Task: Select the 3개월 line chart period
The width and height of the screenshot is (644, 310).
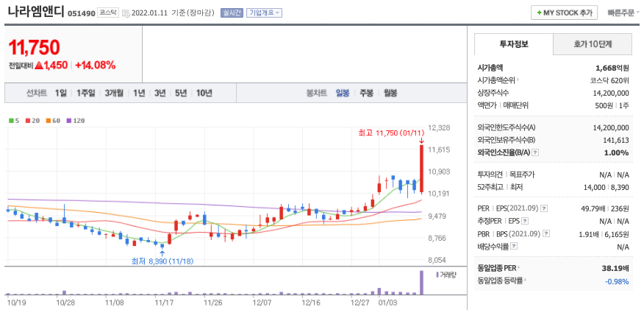Action: point(114,93)
